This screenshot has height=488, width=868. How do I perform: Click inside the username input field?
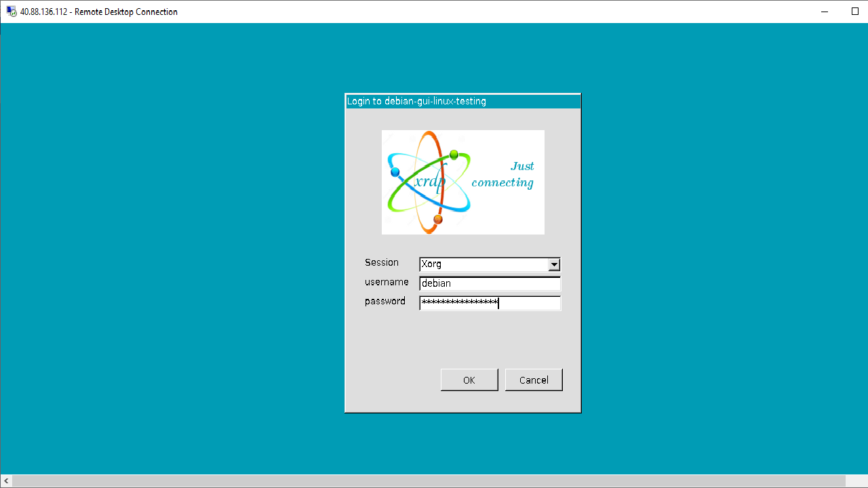[x=488, y=283]
